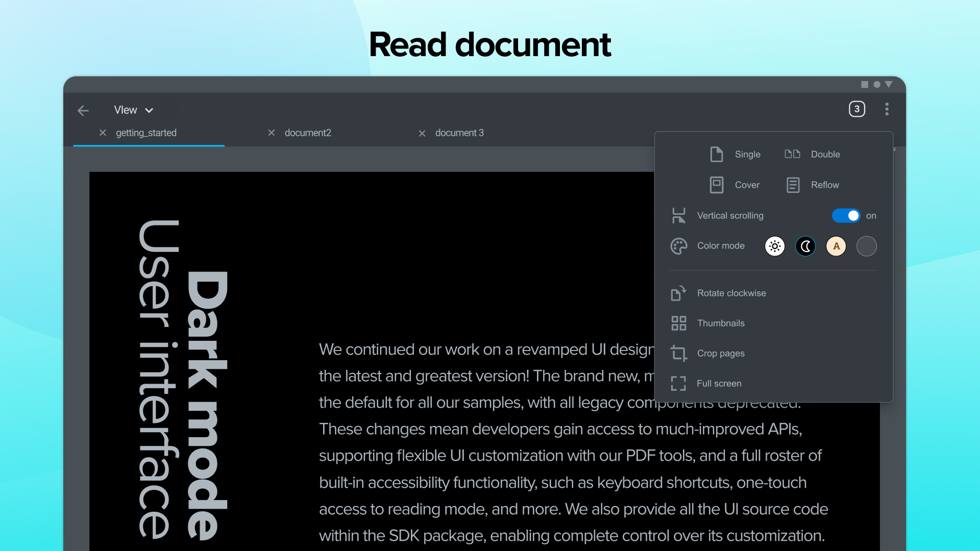980x551 pixels.
Task: Select the dark moon color mode
Action: click(x=805, y=246)
